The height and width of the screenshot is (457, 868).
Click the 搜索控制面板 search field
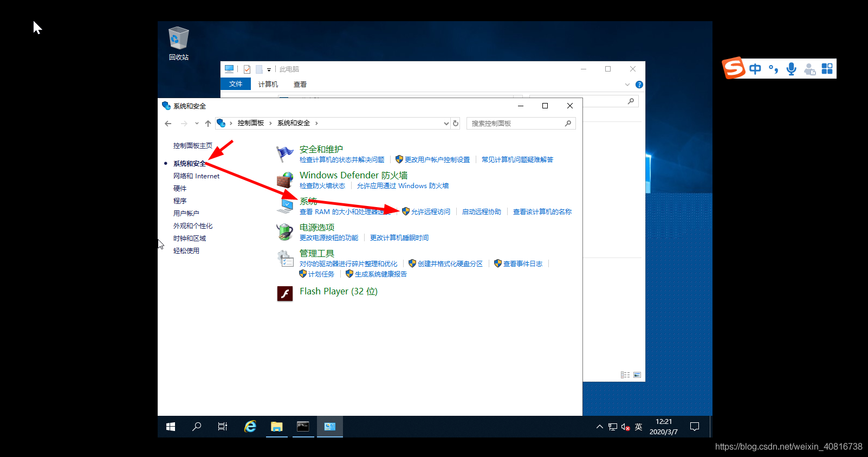(x=515, y=124)
